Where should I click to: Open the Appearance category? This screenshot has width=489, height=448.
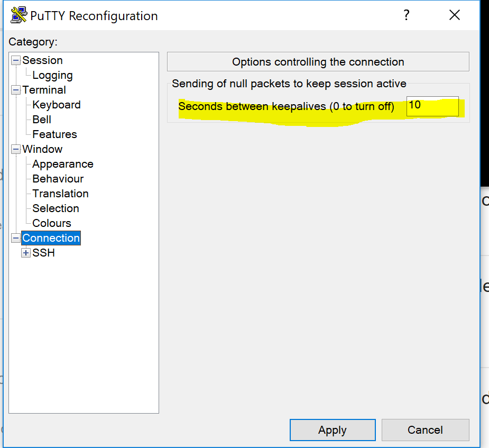[x=63, y=164]
